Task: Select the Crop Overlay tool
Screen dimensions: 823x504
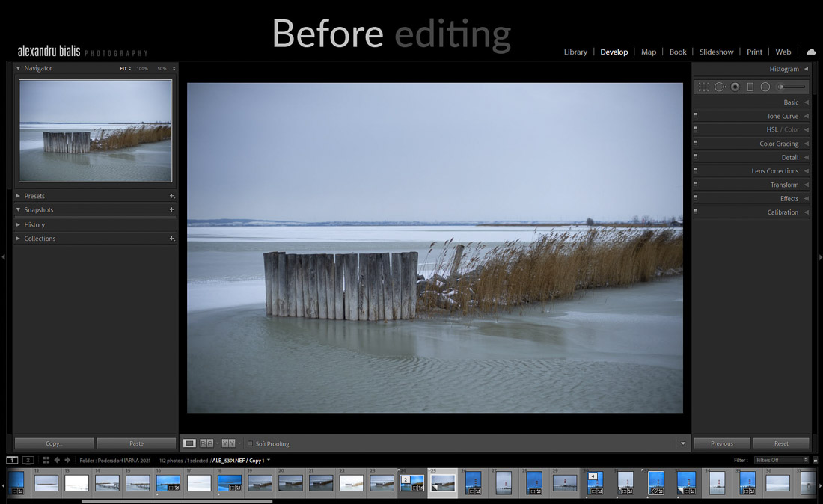Action: pos(703,87)
